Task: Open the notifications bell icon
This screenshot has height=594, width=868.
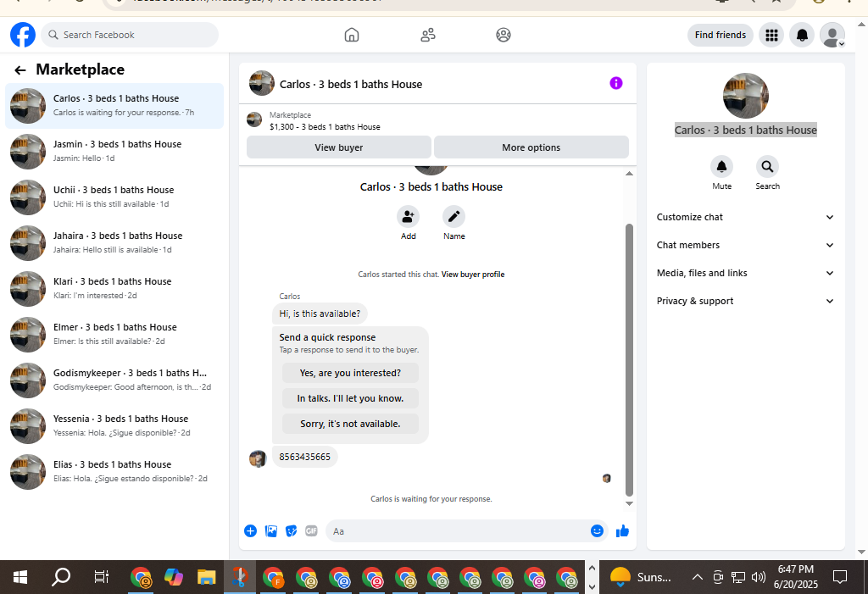Action: click(802, 35)
